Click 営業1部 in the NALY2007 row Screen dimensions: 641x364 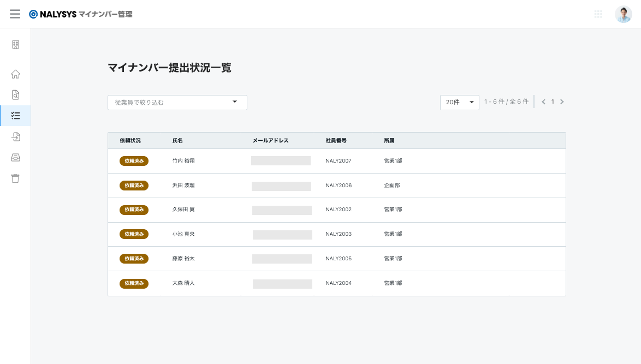[393, 161]
